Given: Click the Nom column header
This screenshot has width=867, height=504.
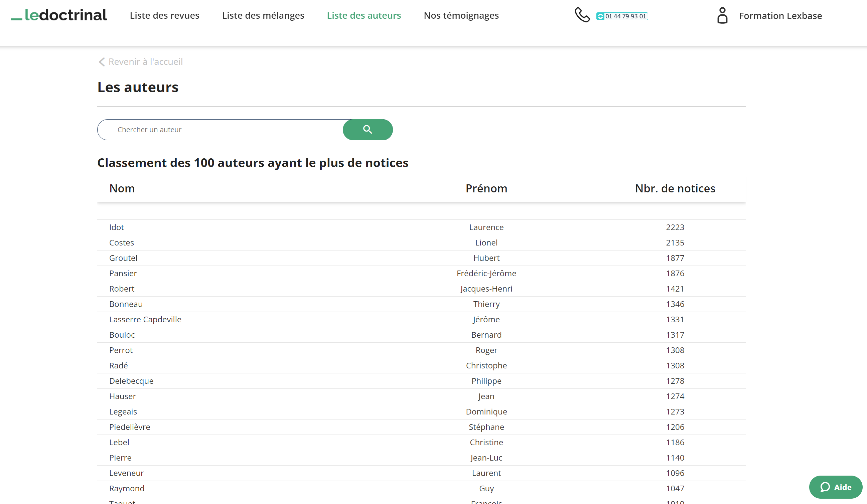Looking at the screenshot, I should coord(122,188).
